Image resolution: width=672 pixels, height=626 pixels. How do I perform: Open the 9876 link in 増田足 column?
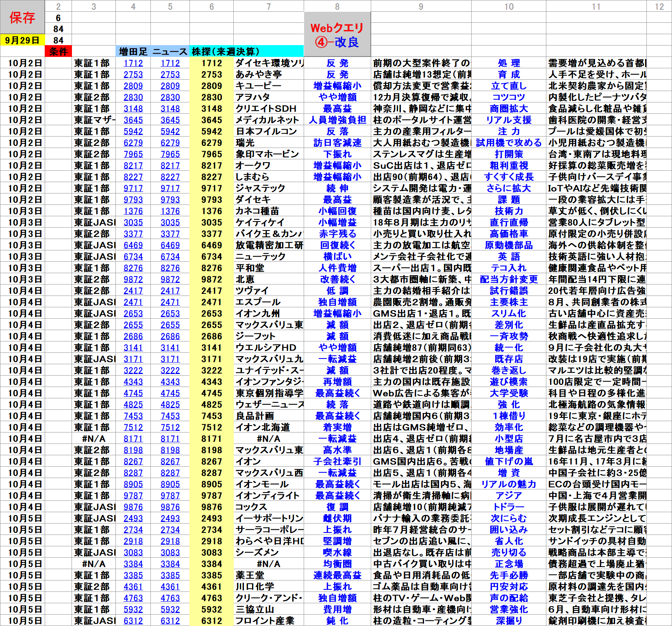(x=133, y=507)
